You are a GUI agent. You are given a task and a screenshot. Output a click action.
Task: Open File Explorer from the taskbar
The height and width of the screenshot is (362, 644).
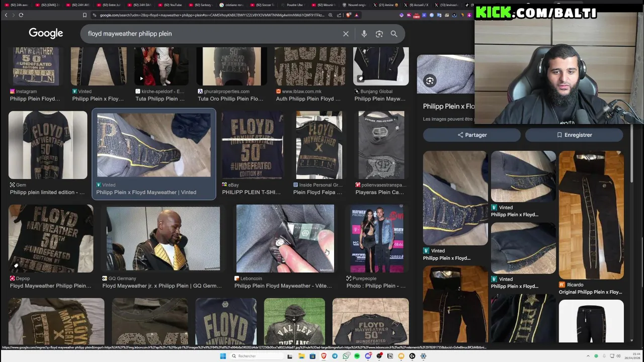301,356
